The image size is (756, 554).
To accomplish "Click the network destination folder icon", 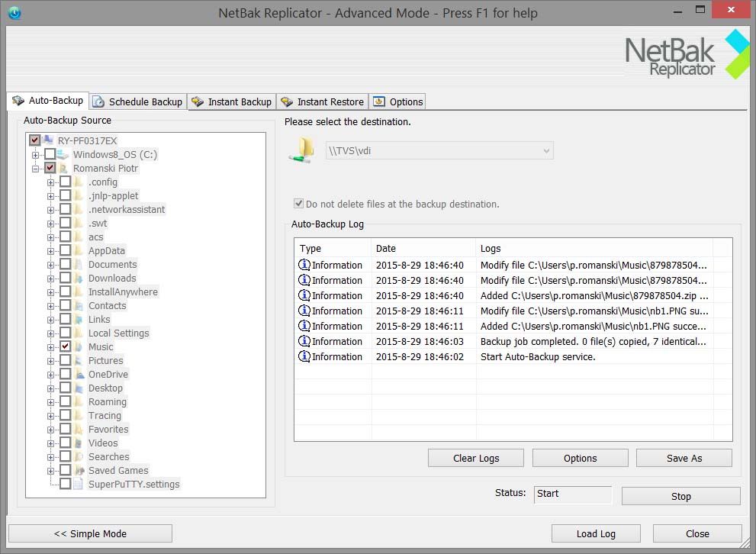I will [303, 150].
